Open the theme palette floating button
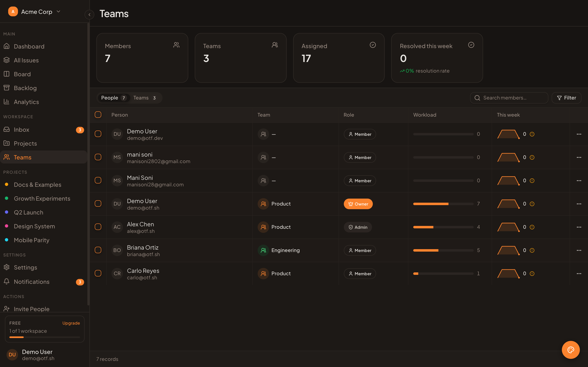The width and height of the screenshot is (588, 367). [570, 350]
